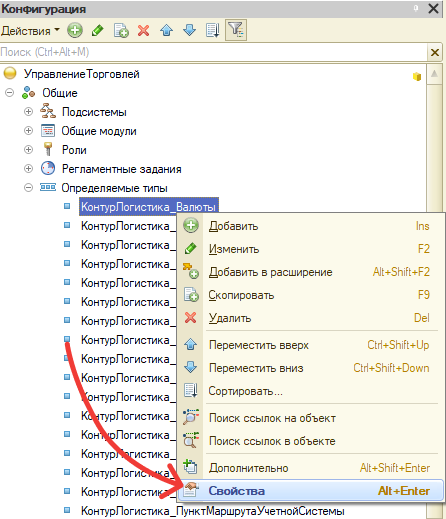Click the pencil Edit toolbar icon
This screenshot has height=519, width=446.
(x=98, y=30)
